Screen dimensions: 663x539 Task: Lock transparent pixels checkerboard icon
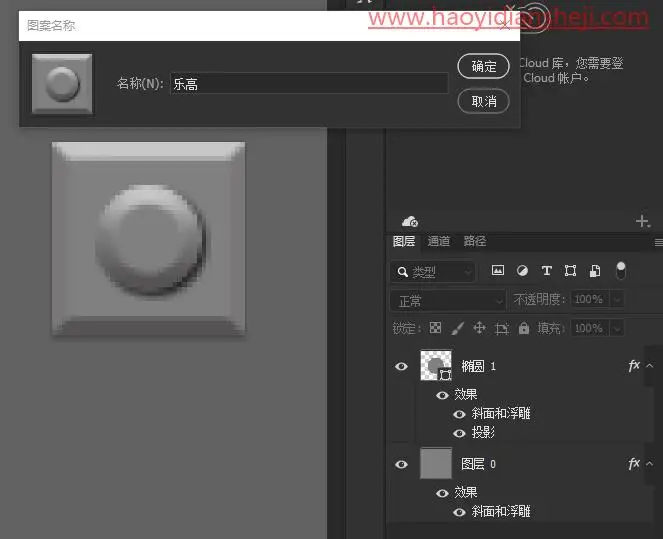[x=435, y=328]
